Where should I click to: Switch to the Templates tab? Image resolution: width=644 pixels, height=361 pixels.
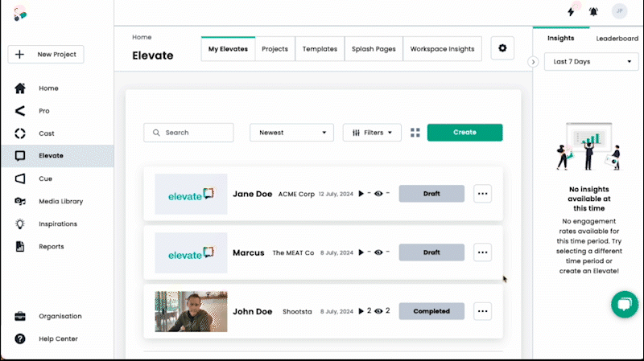320,49
